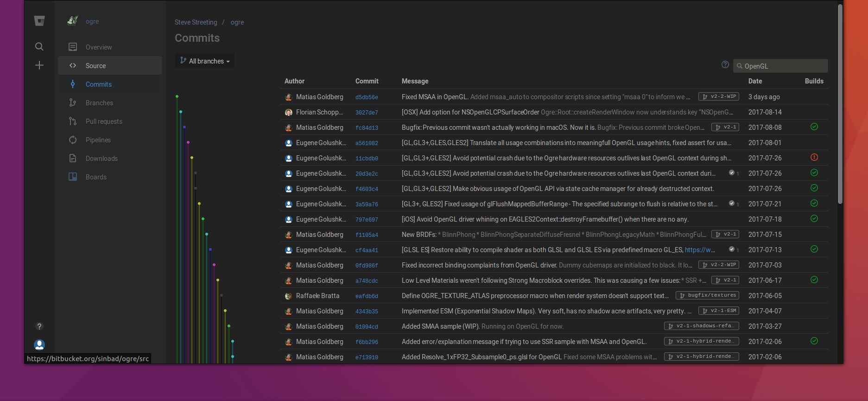The image size is (868, 401).
Task: Click the Builds column header
Action: (x=814, y=81)
